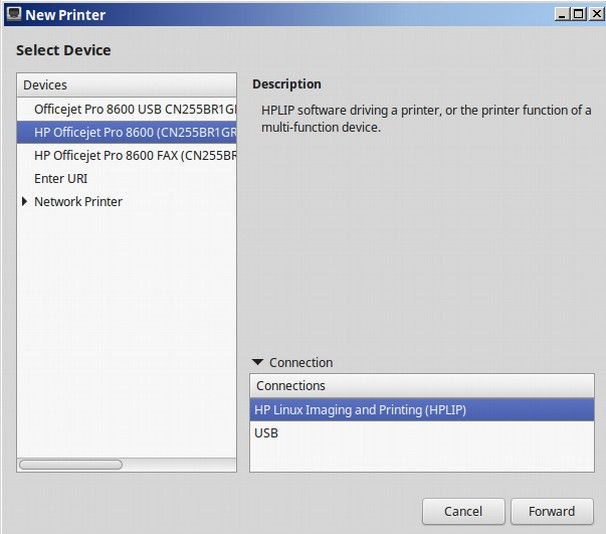This screenshot has width=606, height=534.
Task: Click the Cancel button
Action: (463, 511)
